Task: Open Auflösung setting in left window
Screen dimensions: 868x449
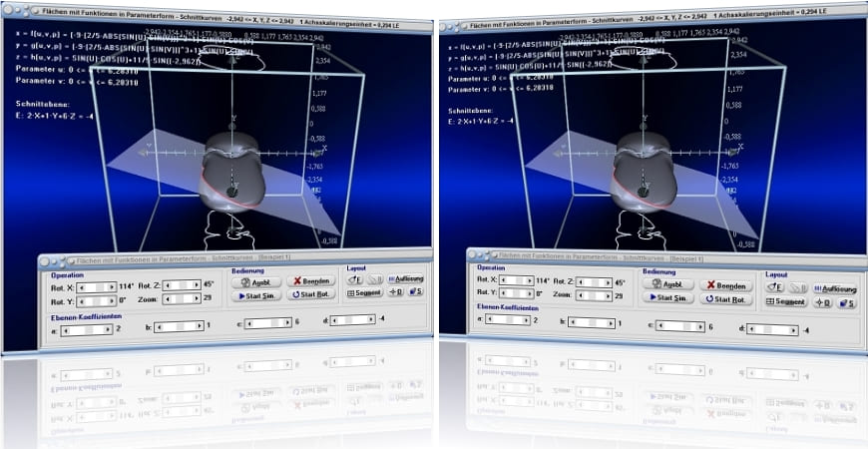Action: (405, 278)
